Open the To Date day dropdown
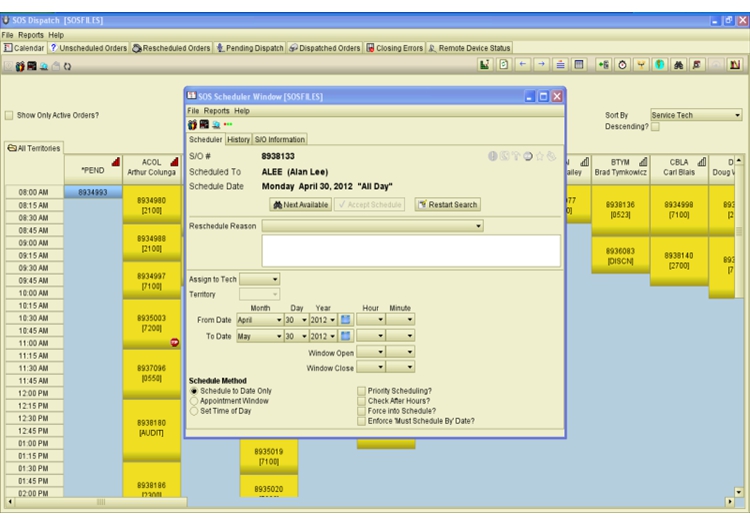Image resolution: width=750 pixels, height=525 pixels. pyautogui.click(x=296, y=336)
